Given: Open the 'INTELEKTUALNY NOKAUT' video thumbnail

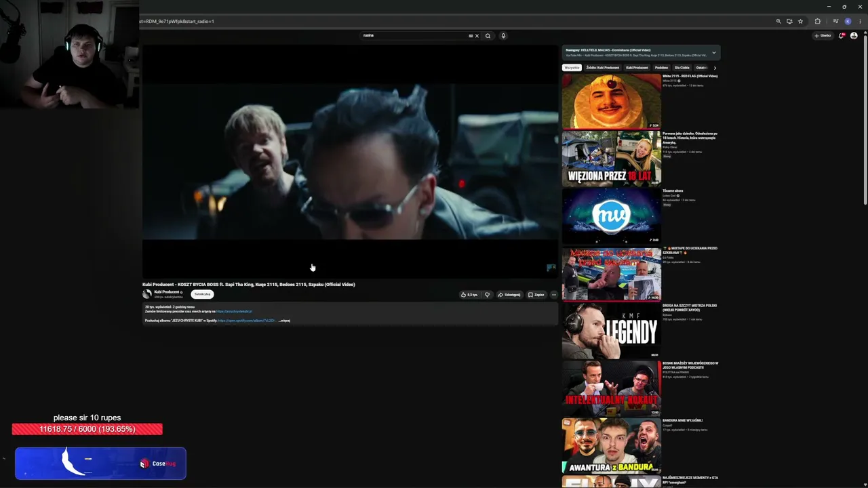Looking at the screenshot, I should click(x=612, y=388).
